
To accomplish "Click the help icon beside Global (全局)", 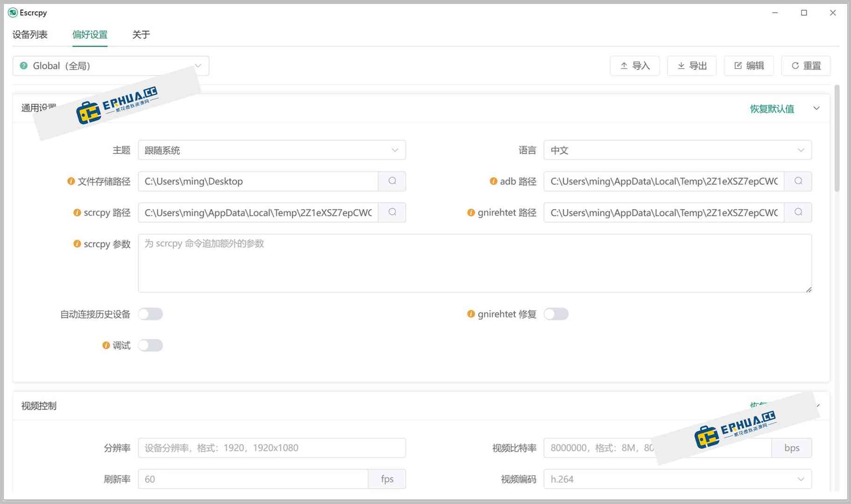I will pos(24,66).
